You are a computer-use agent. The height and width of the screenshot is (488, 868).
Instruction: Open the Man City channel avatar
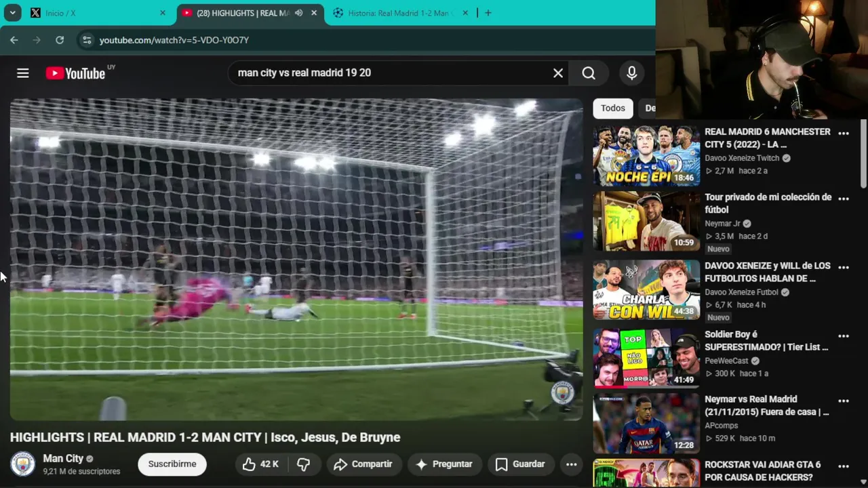[22, 464]
